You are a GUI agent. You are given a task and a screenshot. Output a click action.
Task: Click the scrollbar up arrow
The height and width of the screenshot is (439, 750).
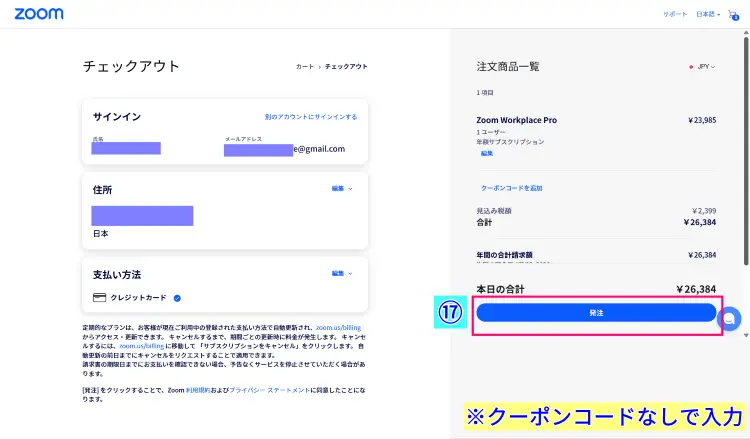[x=746, y=33]
